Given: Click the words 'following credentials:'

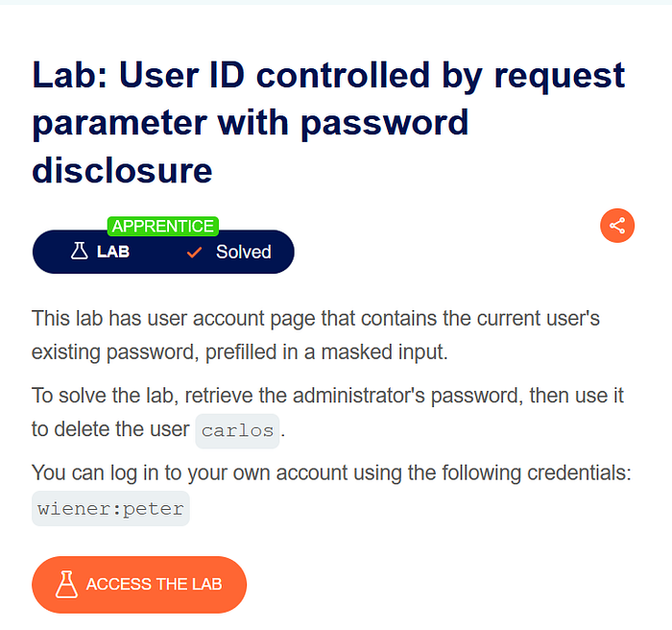Looking at the screenshot, I should point(537,473).
